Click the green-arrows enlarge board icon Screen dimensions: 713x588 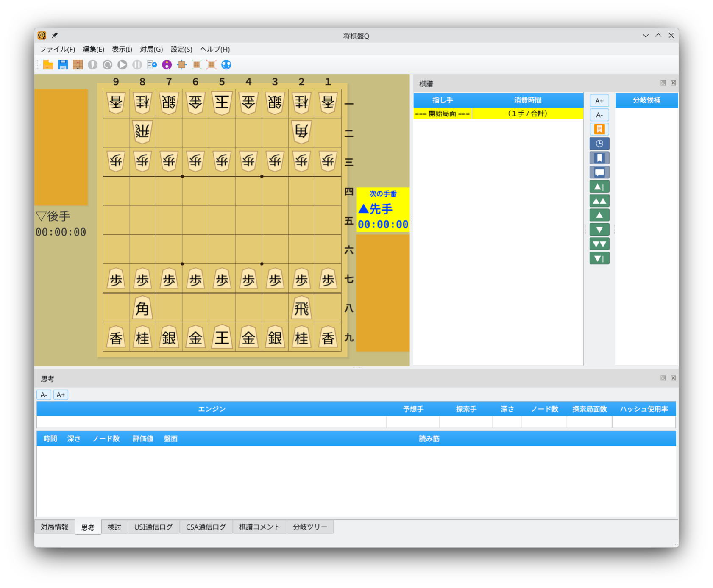point(196,65)
